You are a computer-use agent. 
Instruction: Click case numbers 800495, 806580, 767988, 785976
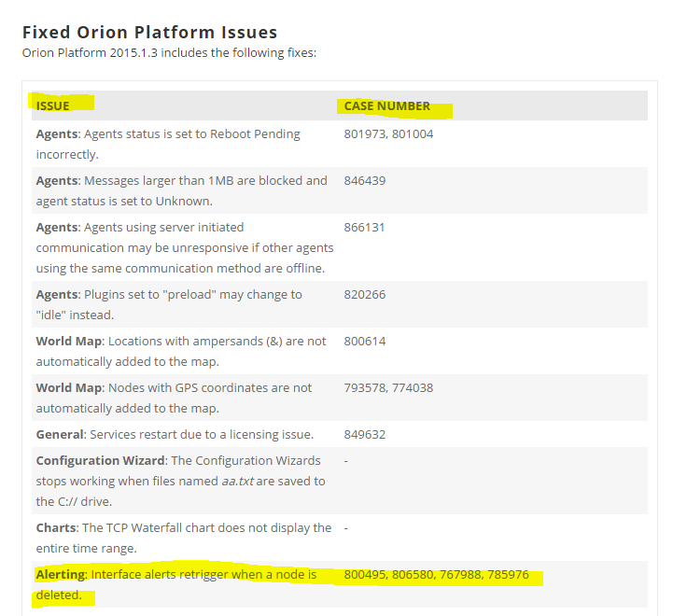(x=436, y=574)
